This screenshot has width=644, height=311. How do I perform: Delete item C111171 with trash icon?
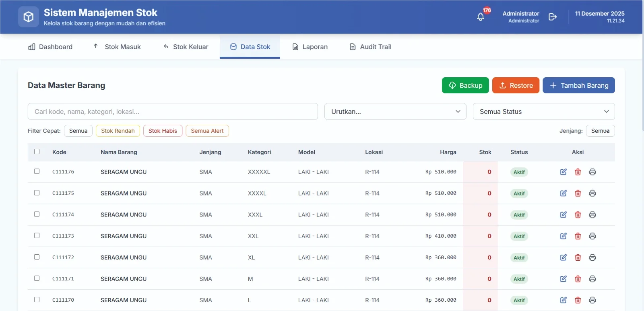pyautogui.click(x=578, y=279)
